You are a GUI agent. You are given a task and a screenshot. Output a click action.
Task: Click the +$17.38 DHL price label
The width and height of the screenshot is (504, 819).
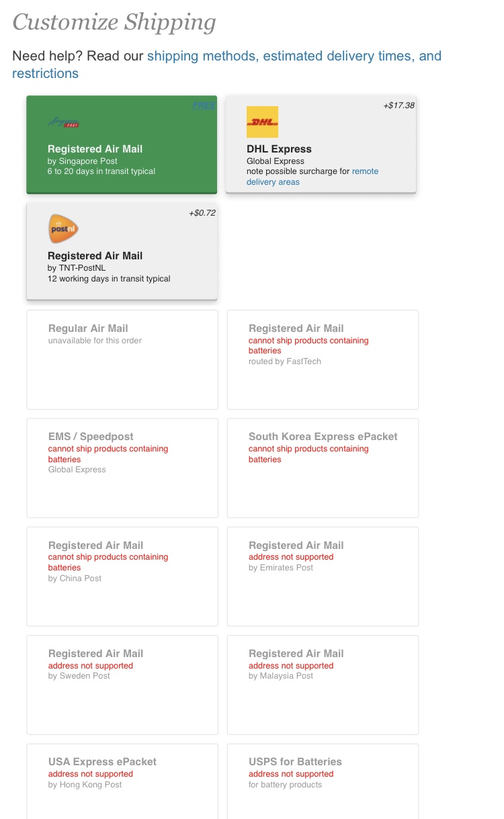(x=398, y=105)
